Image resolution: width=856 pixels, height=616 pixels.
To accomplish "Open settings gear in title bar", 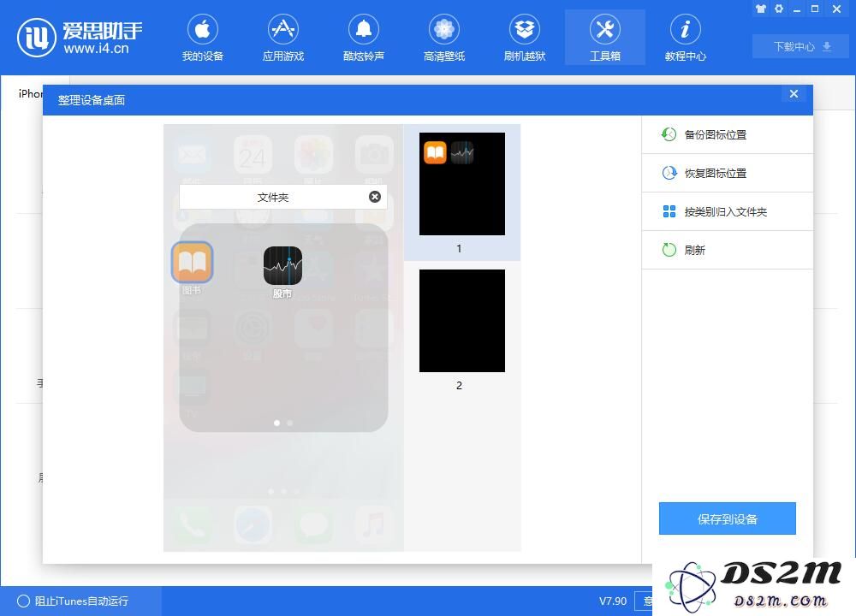I will [779, 9].
